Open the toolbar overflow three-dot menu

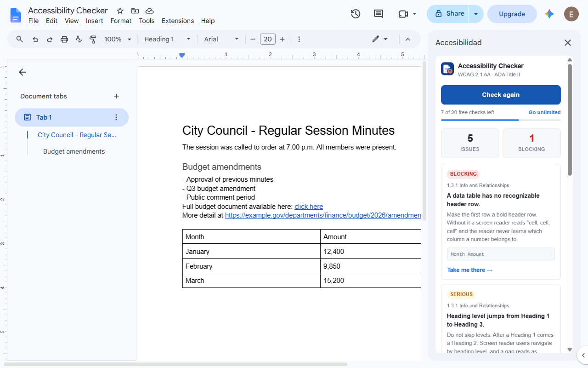[299, 39]
